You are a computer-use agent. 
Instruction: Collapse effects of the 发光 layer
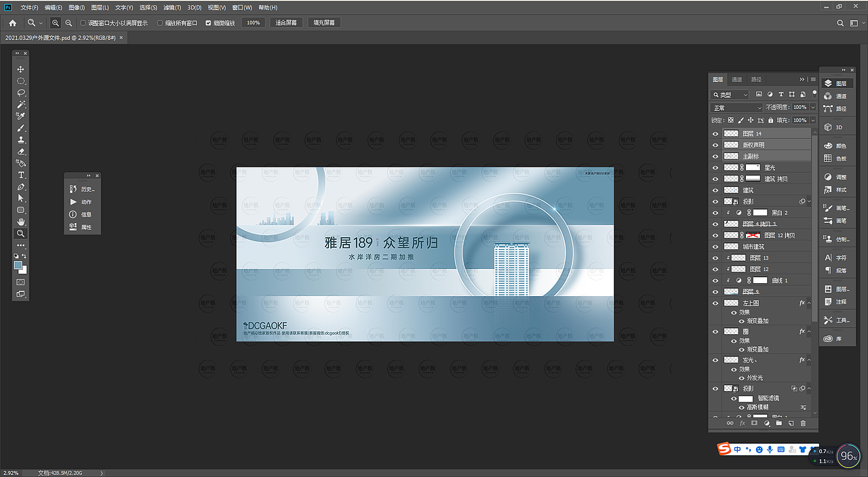click(x=809, y=360)
